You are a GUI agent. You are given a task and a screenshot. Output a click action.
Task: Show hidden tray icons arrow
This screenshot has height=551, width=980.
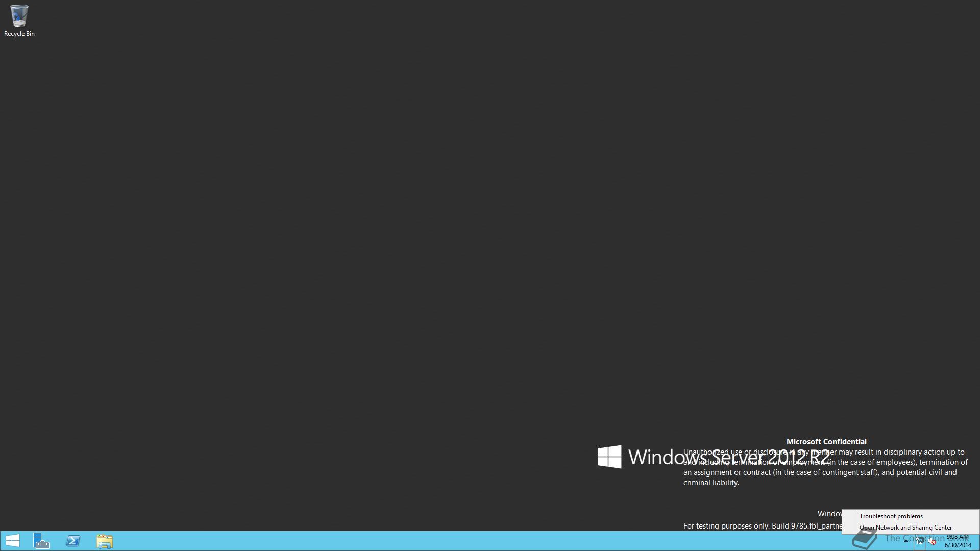(906, 541)
